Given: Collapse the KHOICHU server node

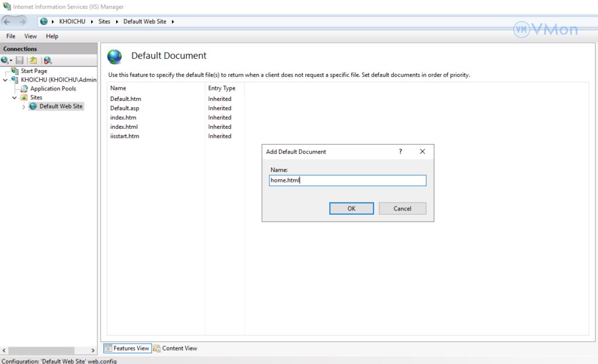Looking at the screenshot, I should click(x=5, y=80).
